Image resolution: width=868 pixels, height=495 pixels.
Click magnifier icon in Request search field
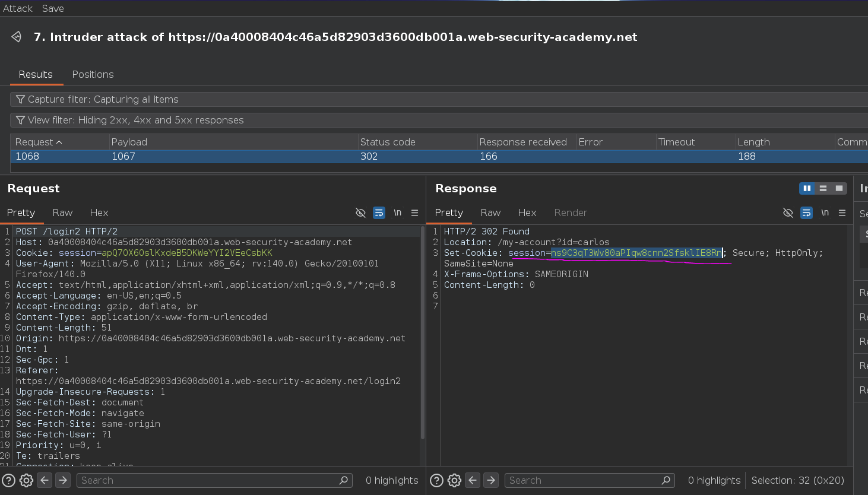click(343, 480)
